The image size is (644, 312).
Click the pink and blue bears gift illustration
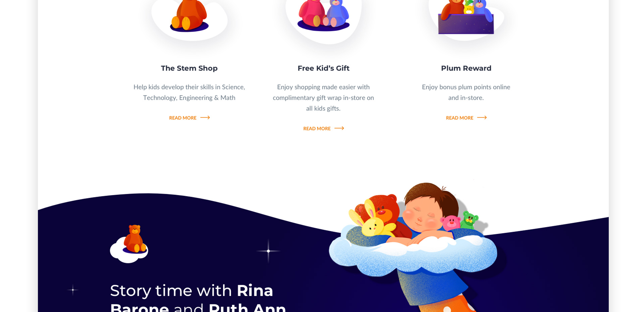(x=324, y=16)
